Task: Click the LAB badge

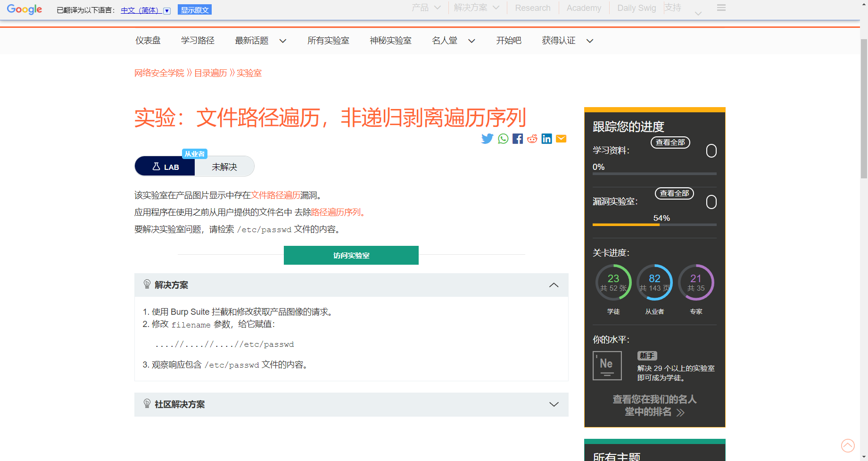Action: coord(165,167)
